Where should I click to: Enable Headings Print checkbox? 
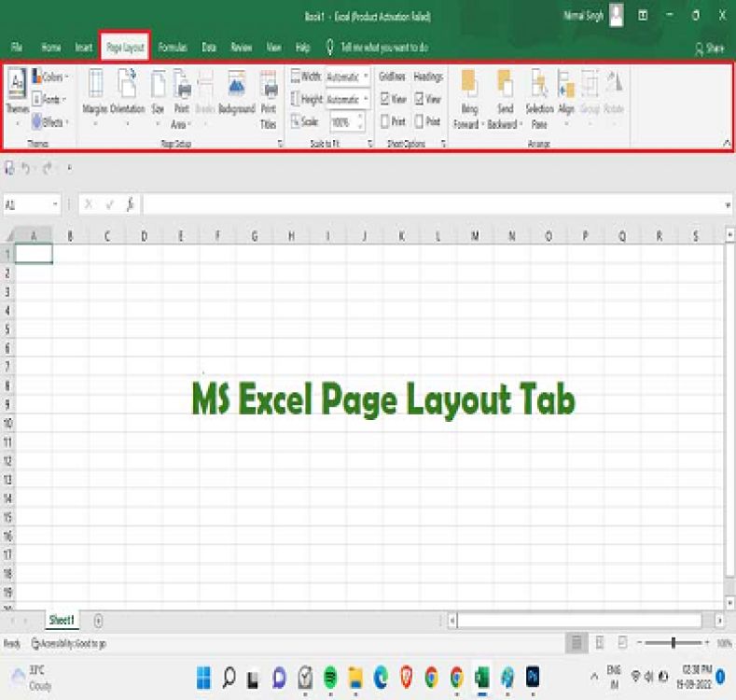pyautogui.click(x=419, y=121)
